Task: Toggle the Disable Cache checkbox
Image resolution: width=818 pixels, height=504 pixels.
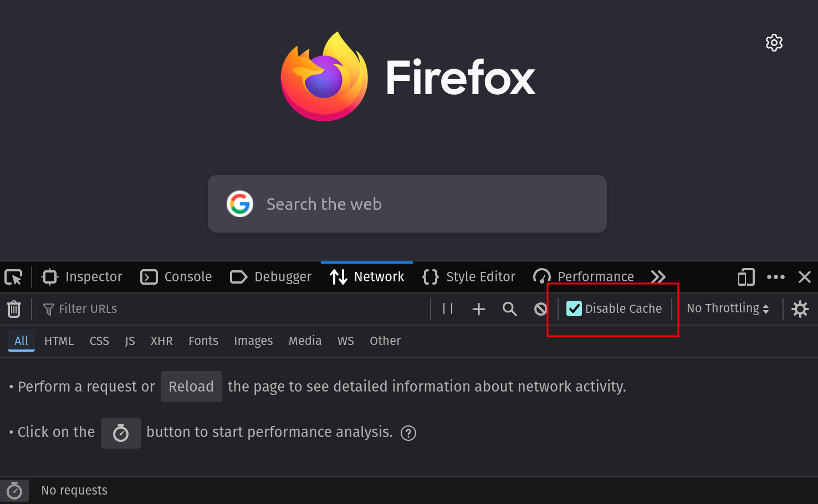Action: pos(574,308)
